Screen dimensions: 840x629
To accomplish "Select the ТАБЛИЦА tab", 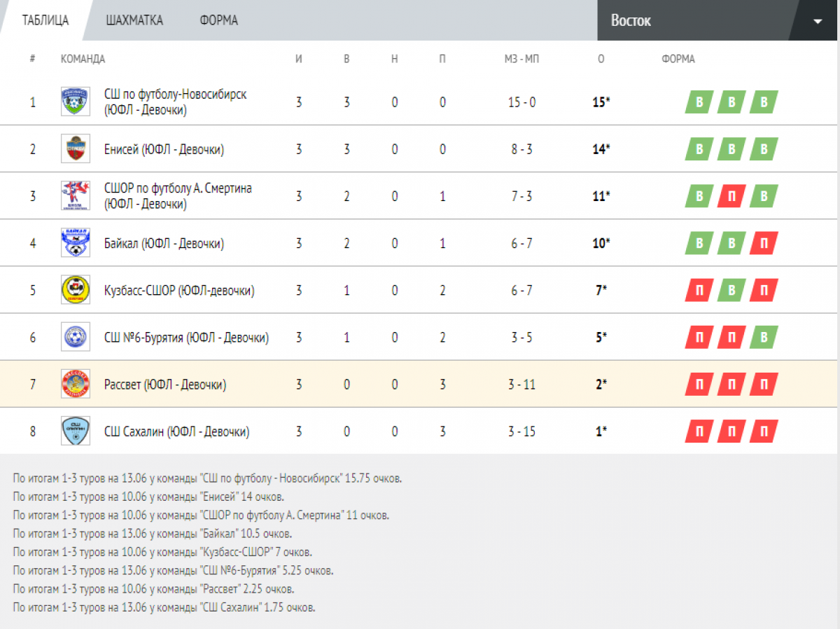I will pyautogui.click(x=45, y=20).
